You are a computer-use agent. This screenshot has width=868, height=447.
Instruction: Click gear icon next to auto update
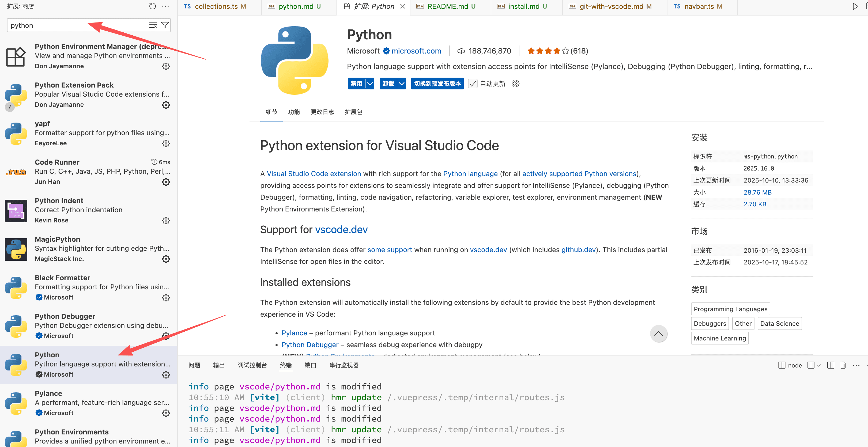(x=516, y=84)
